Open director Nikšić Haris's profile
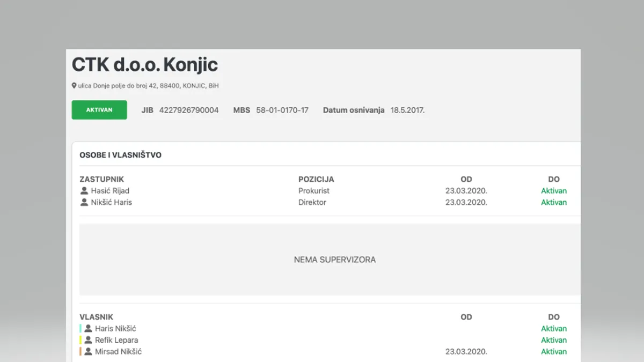644x362 pixels. (x=111, y=203)
